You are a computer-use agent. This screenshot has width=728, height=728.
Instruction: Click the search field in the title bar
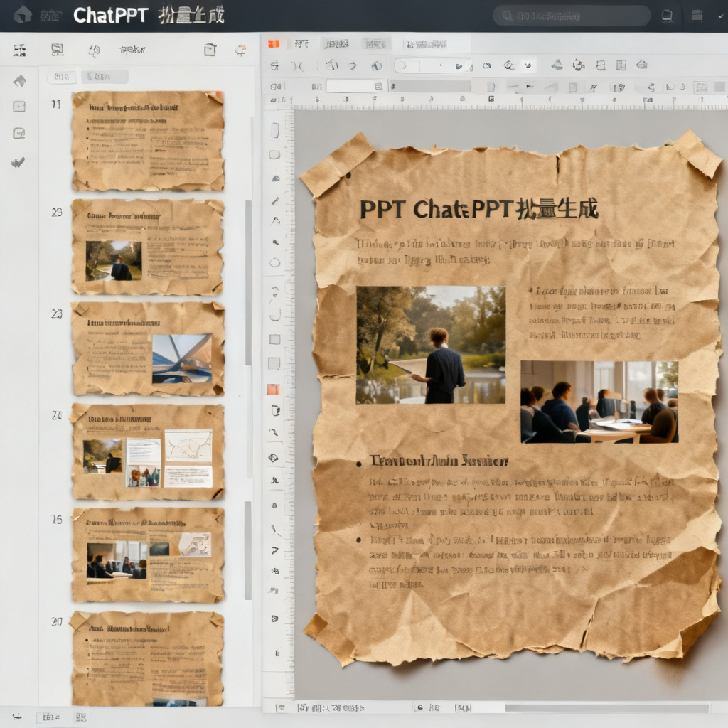pos(571,16)
